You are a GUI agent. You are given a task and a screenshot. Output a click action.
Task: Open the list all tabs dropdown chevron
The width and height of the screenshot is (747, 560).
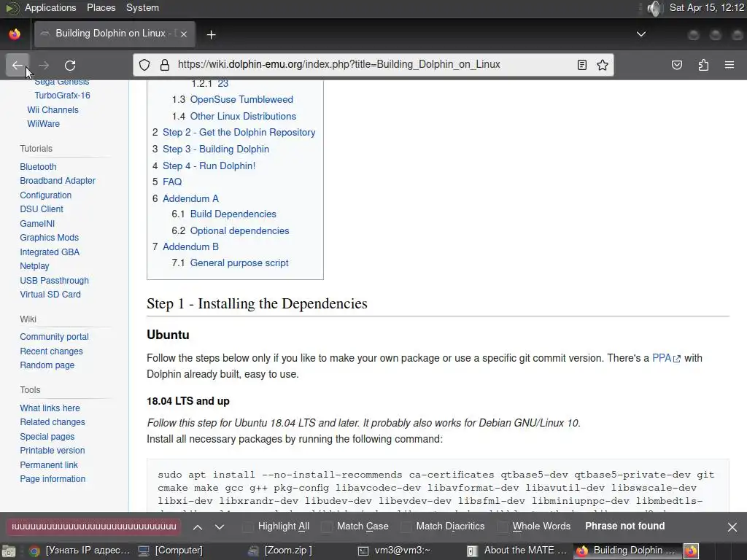pos(641,34)
